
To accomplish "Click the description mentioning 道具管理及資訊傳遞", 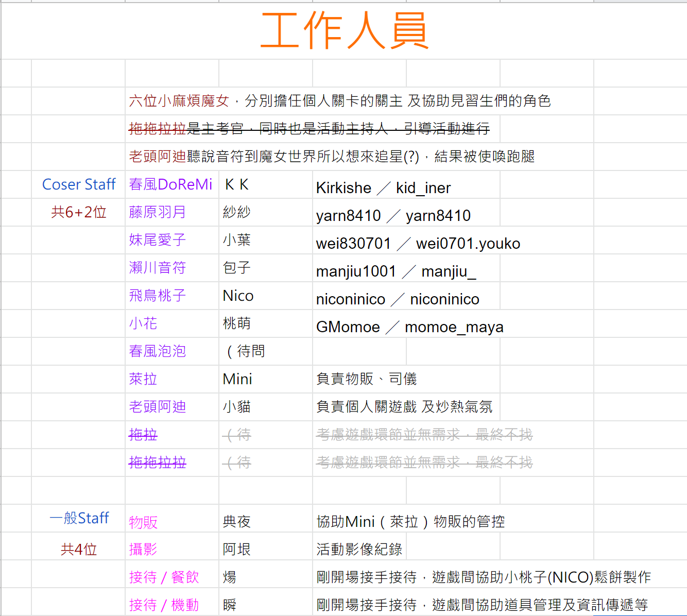I will [x=482, y=605].
